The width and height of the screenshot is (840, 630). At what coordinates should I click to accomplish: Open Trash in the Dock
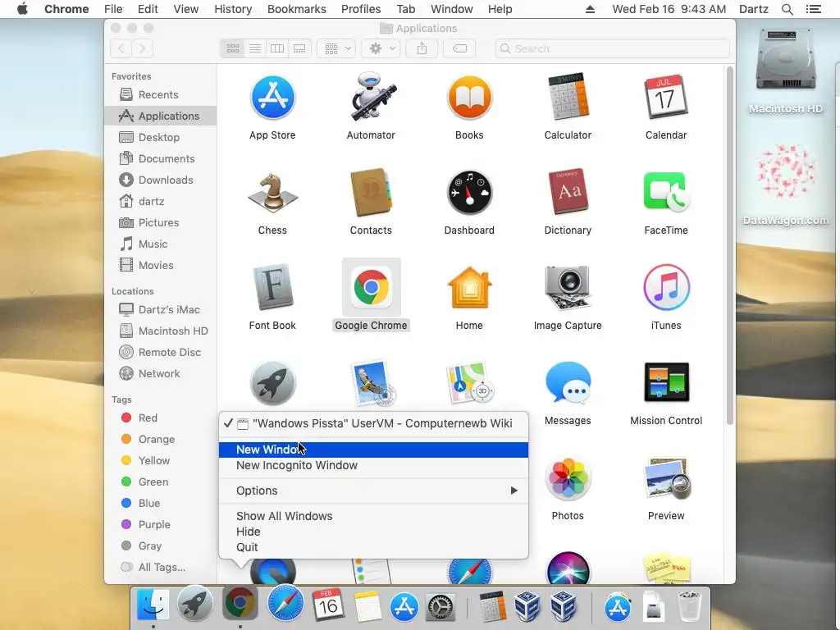click(x=689, y=606)
